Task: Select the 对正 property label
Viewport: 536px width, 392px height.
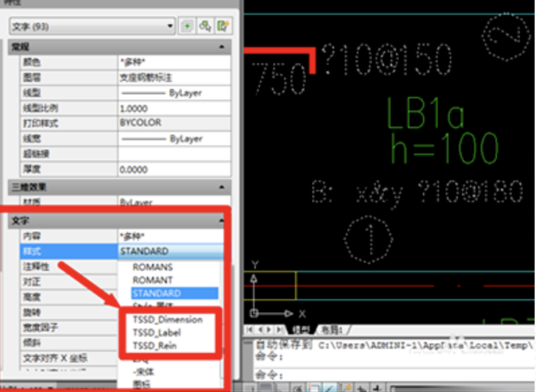Action: point(32,282)
